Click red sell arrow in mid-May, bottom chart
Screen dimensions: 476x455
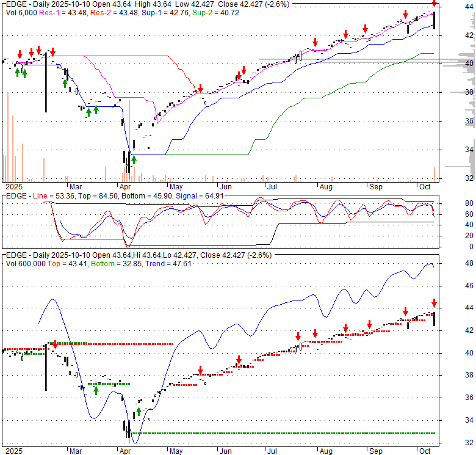tap(200, 370)
